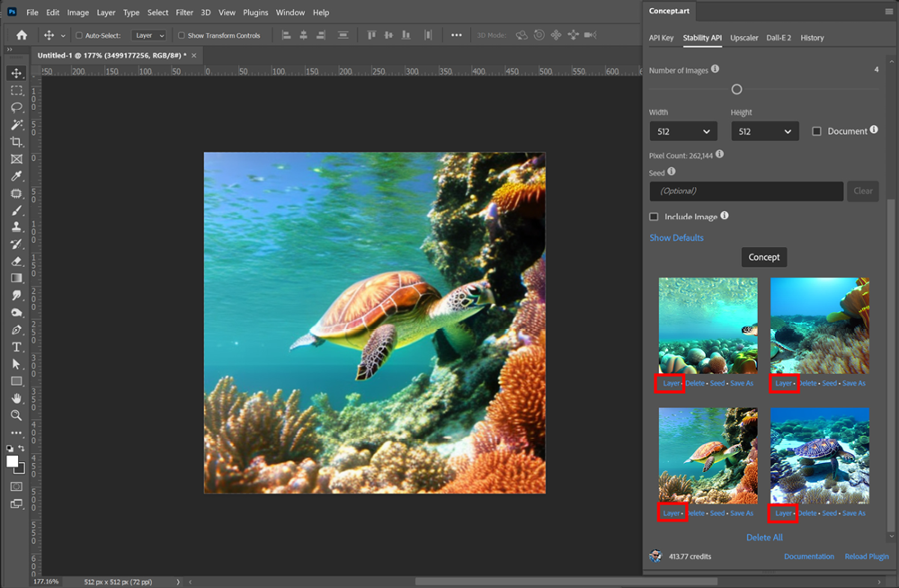Select the Eraser tool
The height and width of the screenshot is (588, 899).
click(16, 261)
